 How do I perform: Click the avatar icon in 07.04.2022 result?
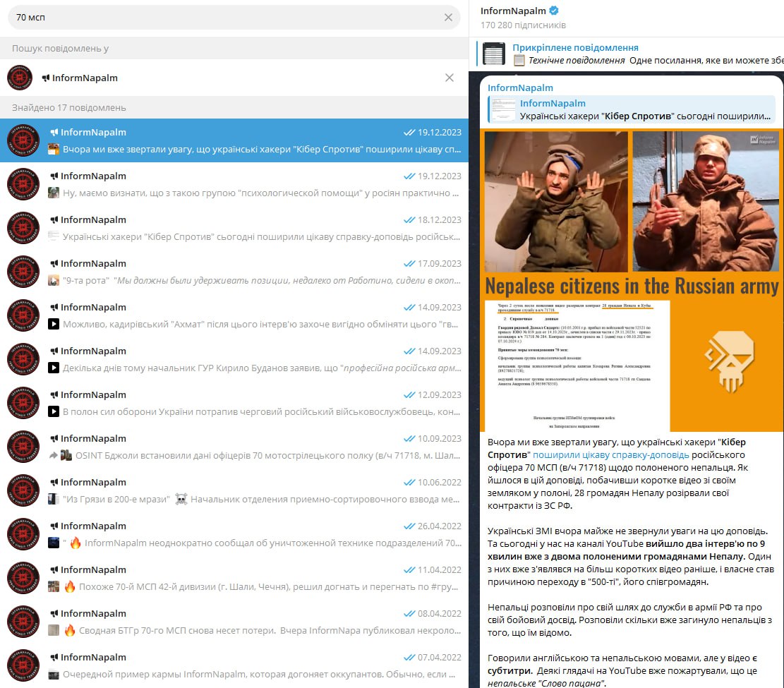(x=24, y=665)
